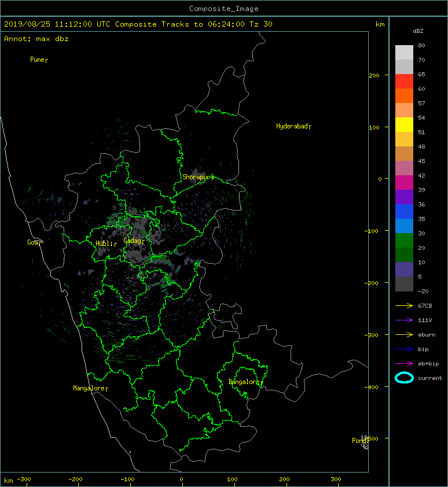Screen dimensions: 448x487
Task: Click the -300 tick on the vertical axis
Action: point(372,335)
